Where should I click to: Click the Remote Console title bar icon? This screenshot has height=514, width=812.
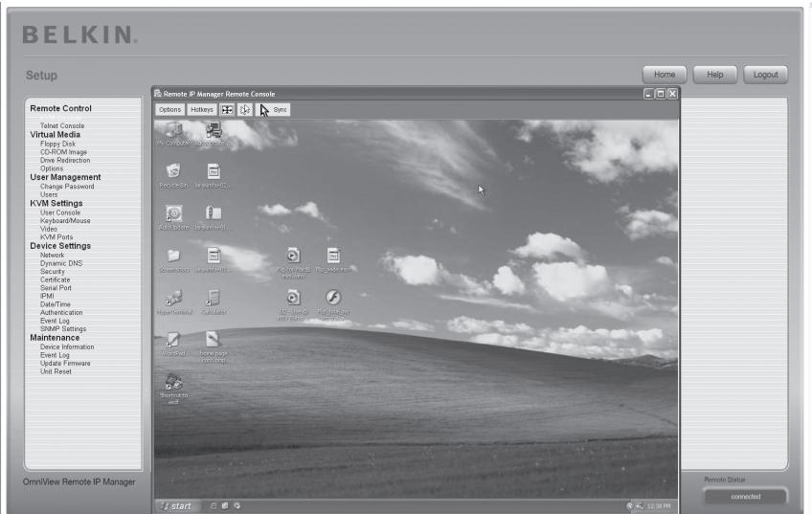(158, 94)
